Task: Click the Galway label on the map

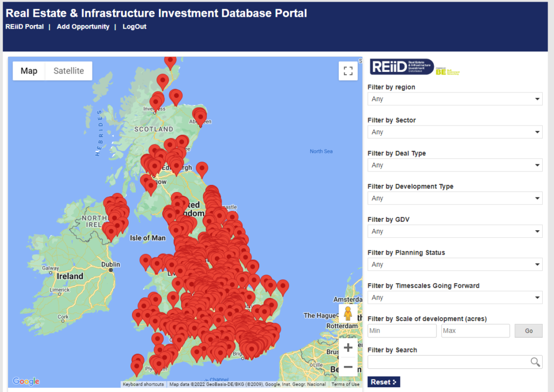Action: click(50, 268)
